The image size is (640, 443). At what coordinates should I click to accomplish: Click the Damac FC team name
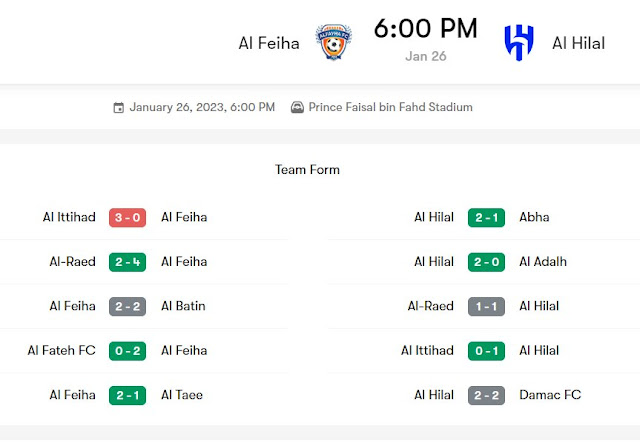[x=550, y=395]
